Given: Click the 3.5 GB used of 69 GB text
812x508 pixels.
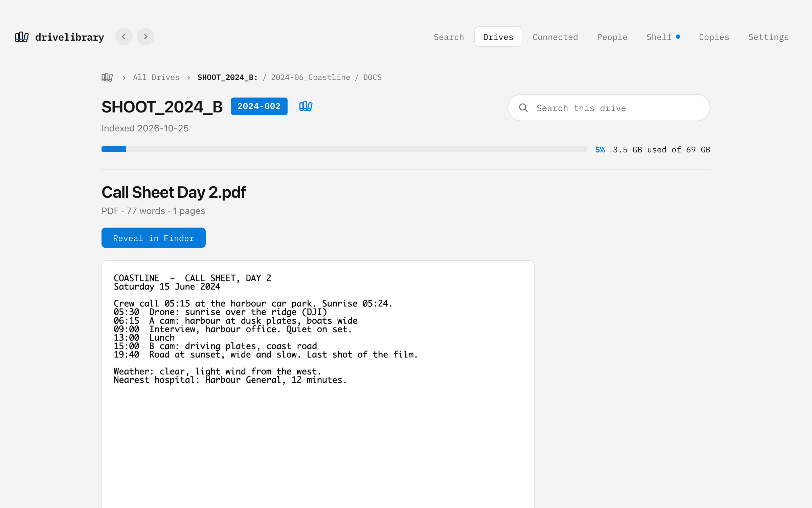Looking at the screenshot, I should point(661,150).
